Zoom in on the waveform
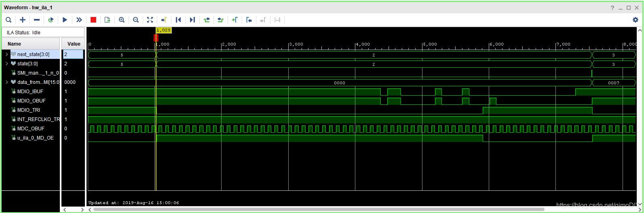This screenshot has width=644, height=213. coord(122,20)
